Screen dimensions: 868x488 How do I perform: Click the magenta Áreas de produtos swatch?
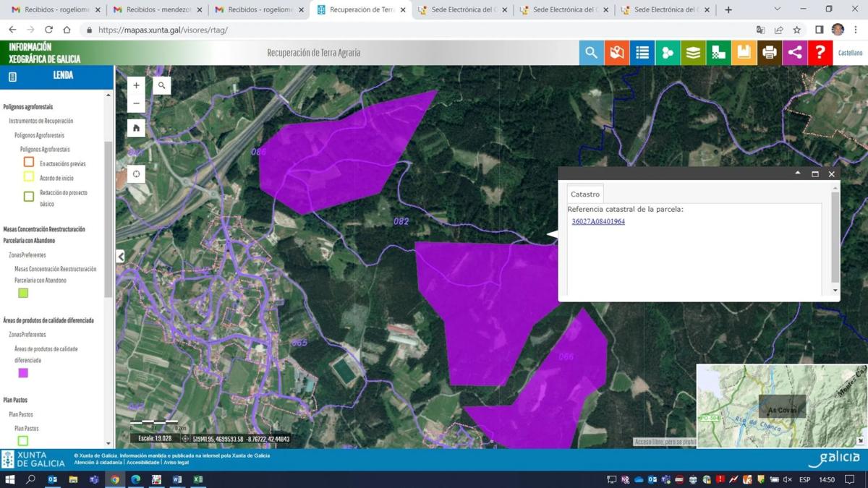coord(23,373)
